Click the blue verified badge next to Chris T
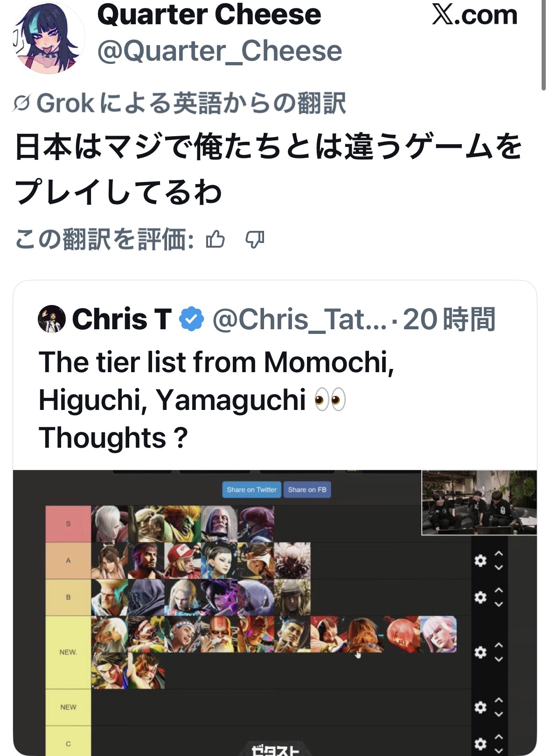 tap(192, 319)
